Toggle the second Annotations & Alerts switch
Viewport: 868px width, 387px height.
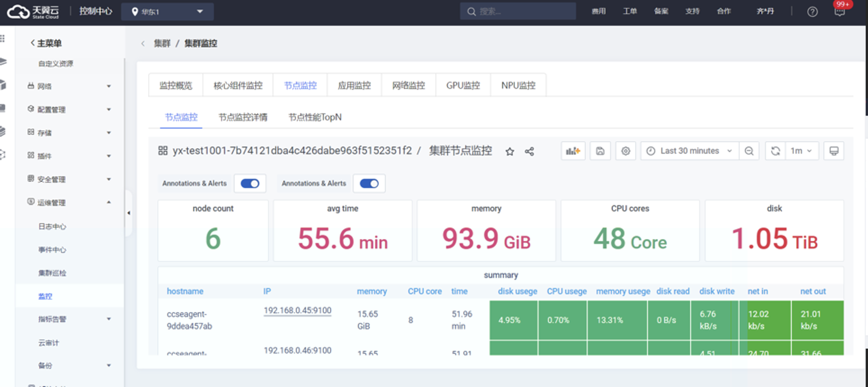click(x=369, y=184)
